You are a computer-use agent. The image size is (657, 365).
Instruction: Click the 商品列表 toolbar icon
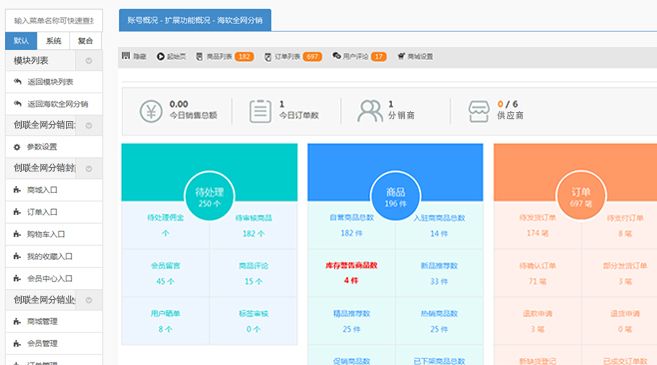pos(199,57)
